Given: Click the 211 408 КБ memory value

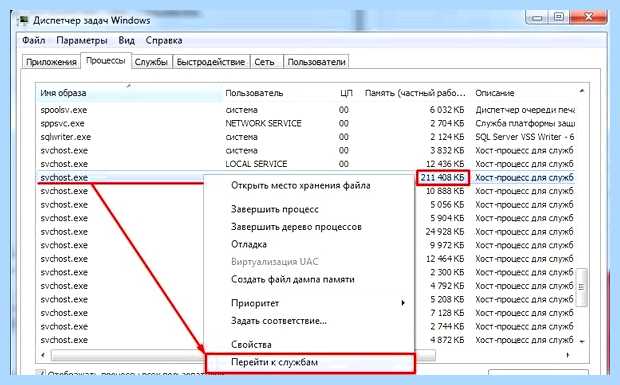Looking at the screenshot, I should click(x=442, y=177).
